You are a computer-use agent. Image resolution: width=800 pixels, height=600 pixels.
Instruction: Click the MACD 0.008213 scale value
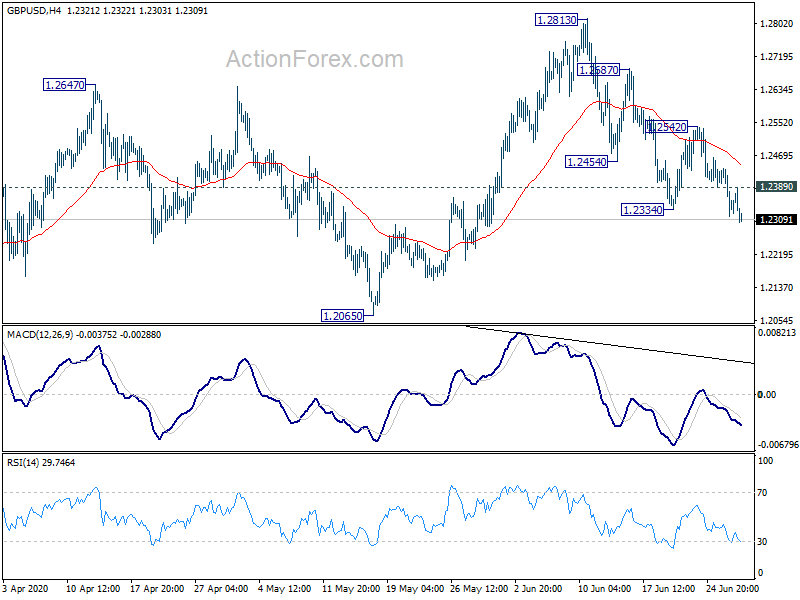(x=777, y=333)
